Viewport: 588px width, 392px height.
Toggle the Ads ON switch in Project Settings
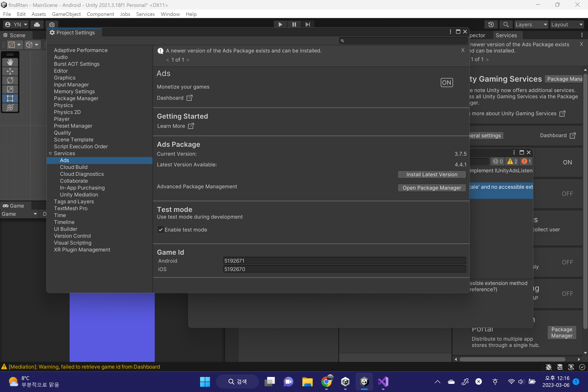[x=447, y=83]
